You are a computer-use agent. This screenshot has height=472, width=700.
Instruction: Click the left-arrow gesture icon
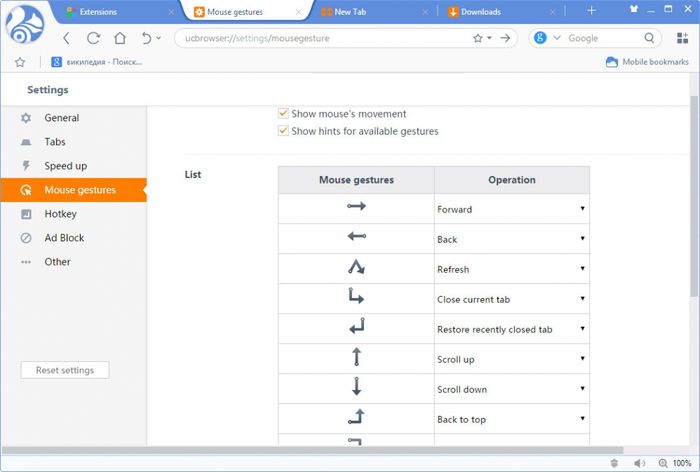click(357, 236)
